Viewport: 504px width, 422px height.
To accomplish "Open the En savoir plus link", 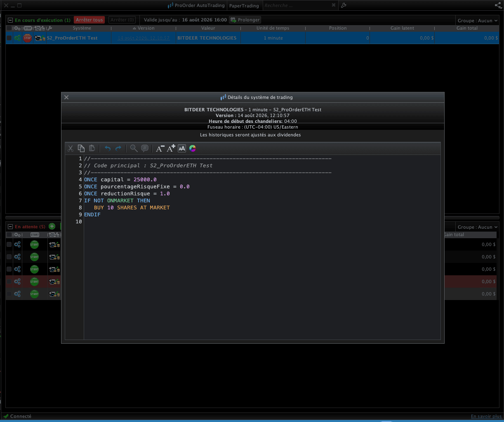I will pyautogui.click(x=486, y=416).
